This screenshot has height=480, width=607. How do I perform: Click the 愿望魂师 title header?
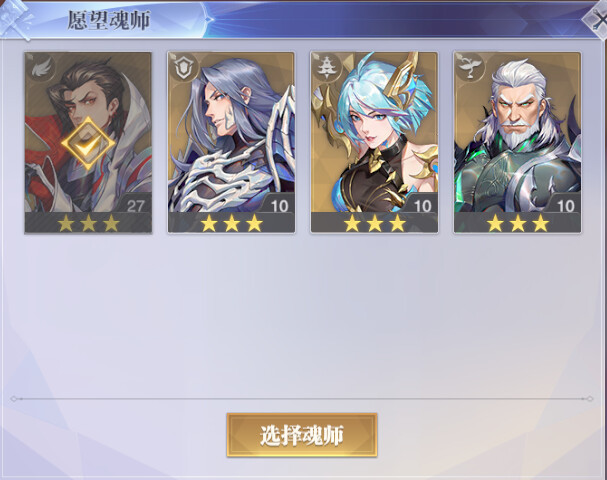(108, 20)
